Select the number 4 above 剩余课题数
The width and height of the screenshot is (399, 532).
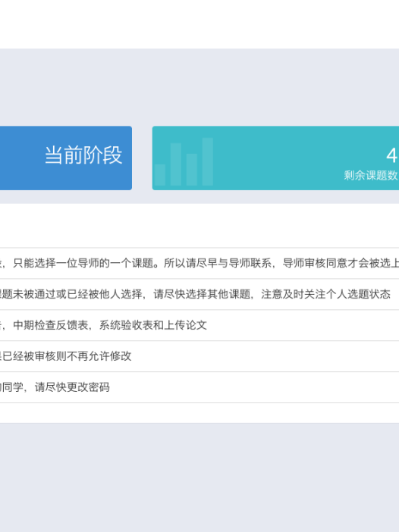[x=391, y=155]
